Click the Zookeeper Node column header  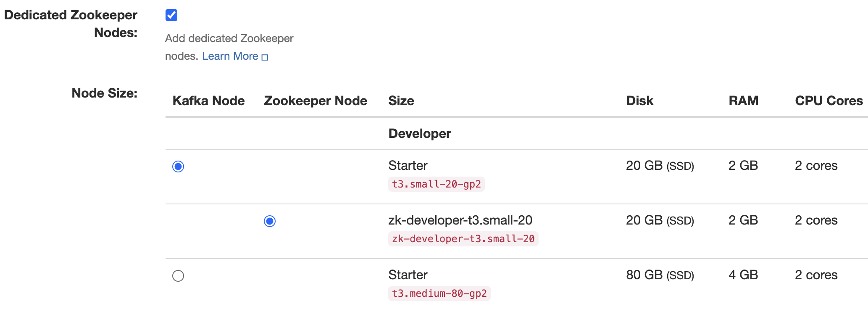pyautogui.click(x=315, y=100)
